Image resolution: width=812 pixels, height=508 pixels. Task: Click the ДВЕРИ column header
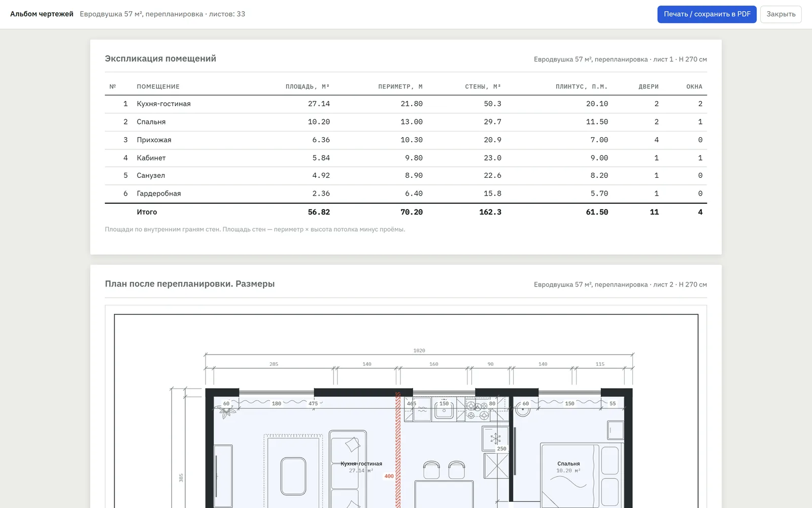(649, 86)
